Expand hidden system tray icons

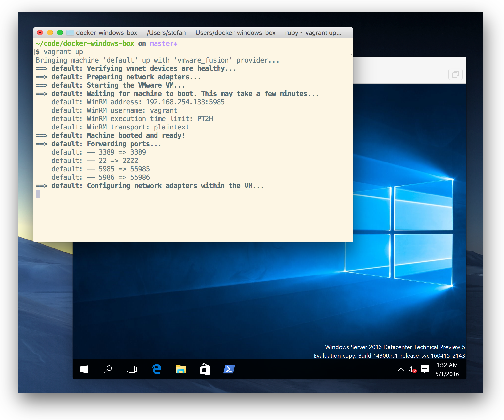pyautogui.click(x=401, y=369)
